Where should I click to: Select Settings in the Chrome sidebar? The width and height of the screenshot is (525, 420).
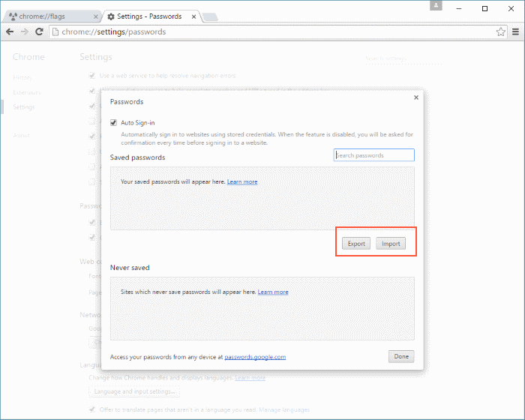coord(24,107)
